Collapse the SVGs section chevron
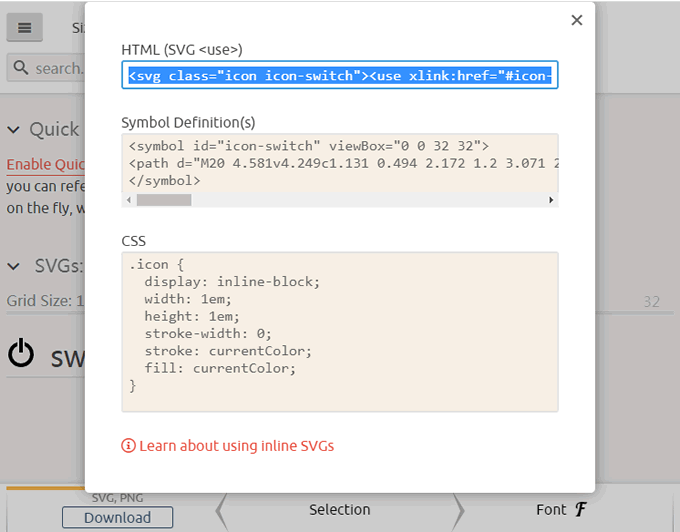 14,266
